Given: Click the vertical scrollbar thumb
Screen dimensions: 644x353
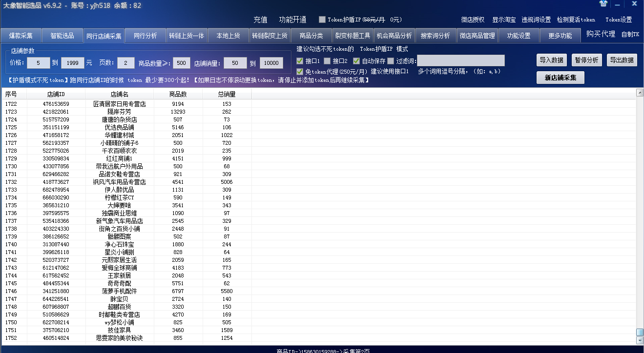Looking at the screenshot, I should pyautogui.click(x=640, y=333).
